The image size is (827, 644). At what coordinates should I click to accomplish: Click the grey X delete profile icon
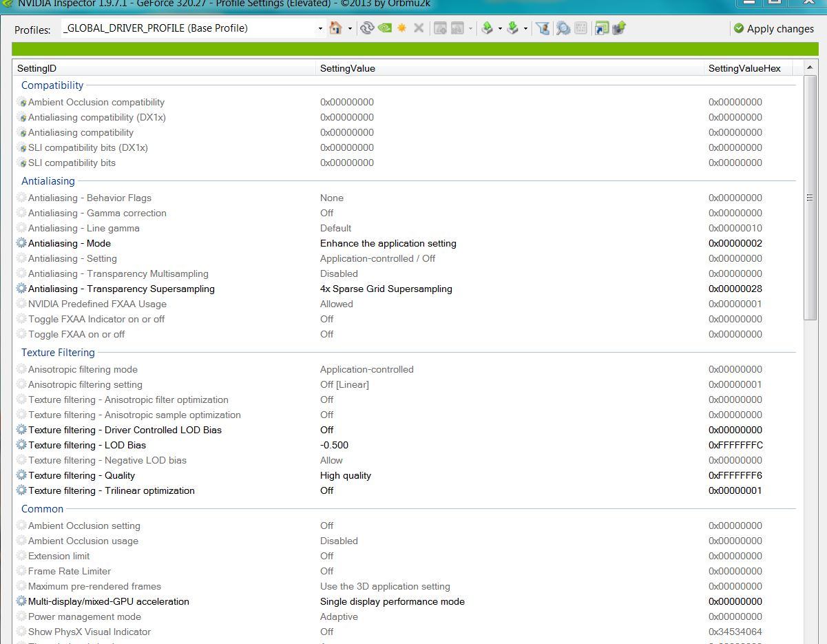point(419,28)
